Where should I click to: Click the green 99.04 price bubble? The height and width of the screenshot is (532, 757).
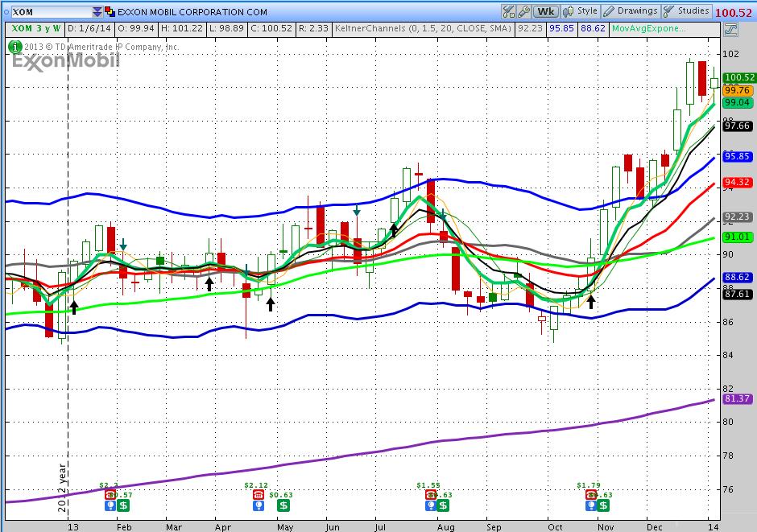click(x=737, y=103)
